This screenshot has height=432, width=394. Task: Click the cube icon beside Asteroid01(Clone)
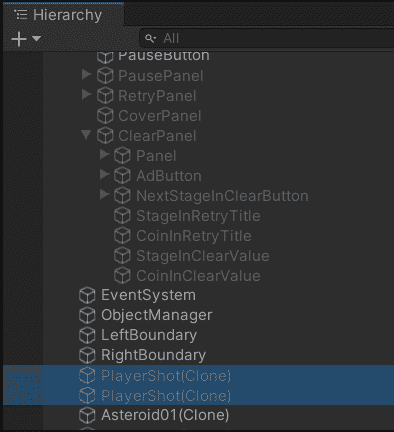tap(87, 415)
